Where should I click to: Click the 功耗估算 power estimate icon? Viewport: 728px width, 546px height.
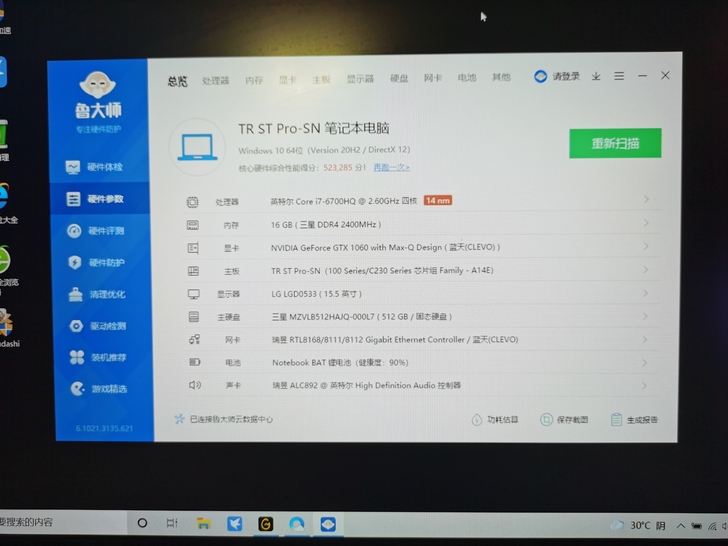pos(477,420)
